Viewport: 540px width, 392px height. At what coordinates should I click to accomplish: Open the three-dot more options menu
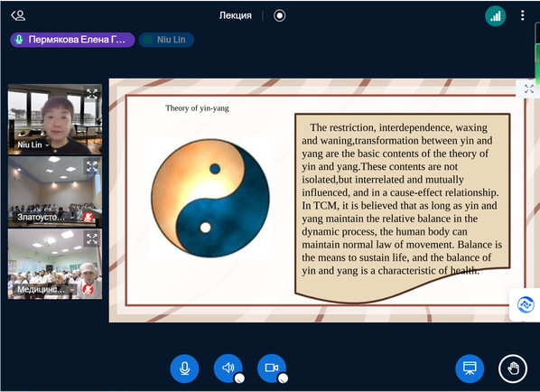(x=523, y=15)
